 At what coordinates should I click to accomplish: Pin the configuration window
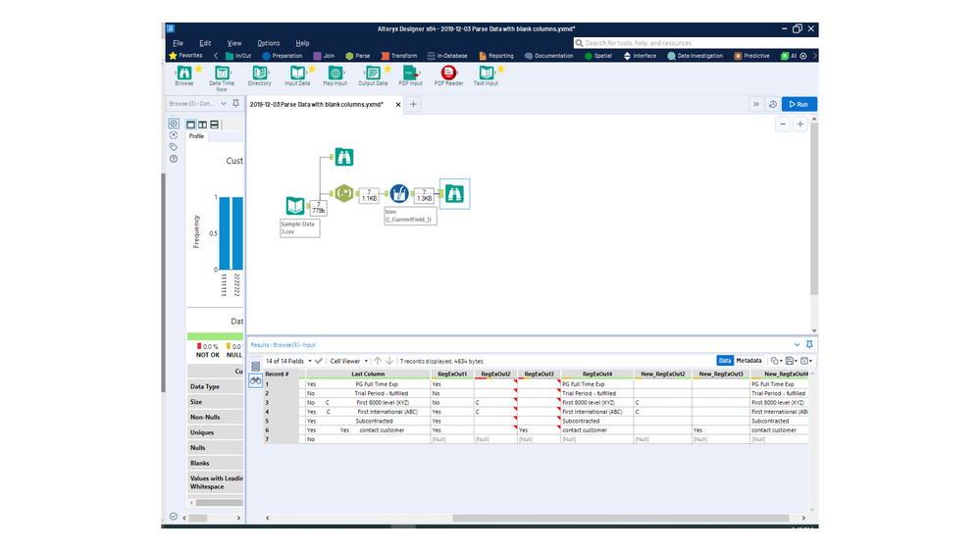235,104
